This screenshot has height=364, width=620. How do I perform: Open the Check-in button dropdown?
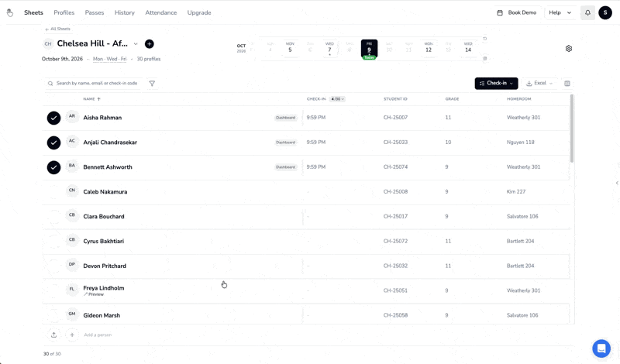point(496,84)
